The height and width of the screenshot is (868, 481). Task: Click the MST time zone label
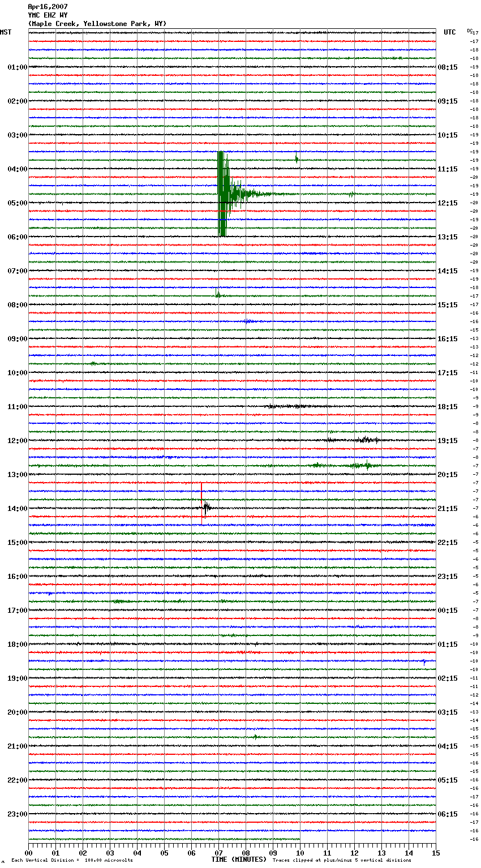tap(6, 32)
